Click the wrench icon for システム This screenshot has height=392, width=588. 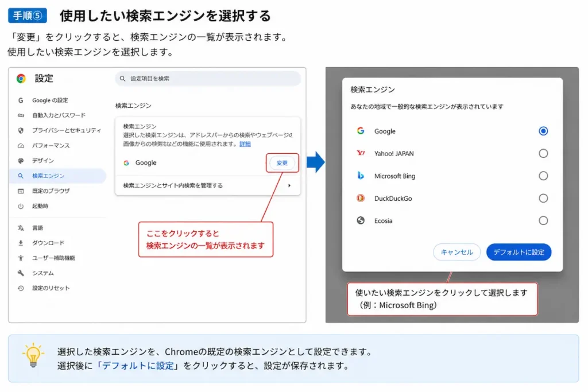pyautogui.click(x=21, y=273)
